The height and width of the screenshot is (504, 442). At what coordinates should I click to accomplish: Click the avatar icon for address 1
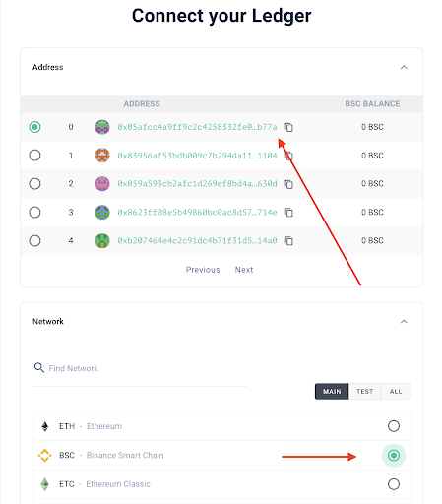(x=102, y=156)
